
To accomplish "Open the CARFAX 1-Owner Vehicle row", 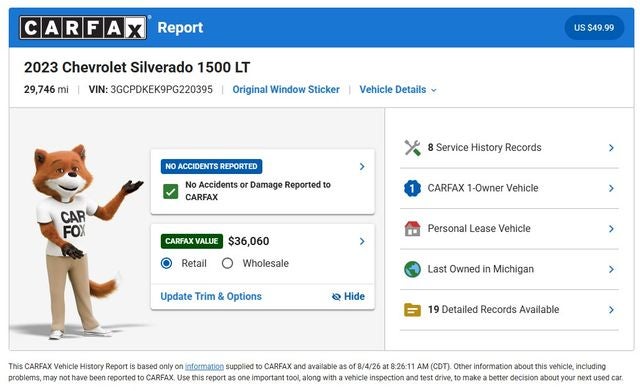I will click(509, 188).
